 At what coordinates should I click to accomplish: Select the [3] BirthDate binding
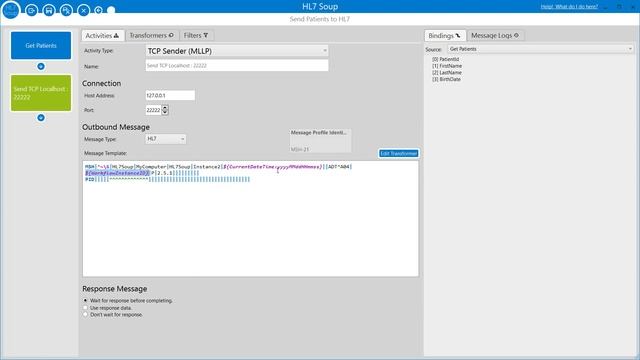(447, 79)
